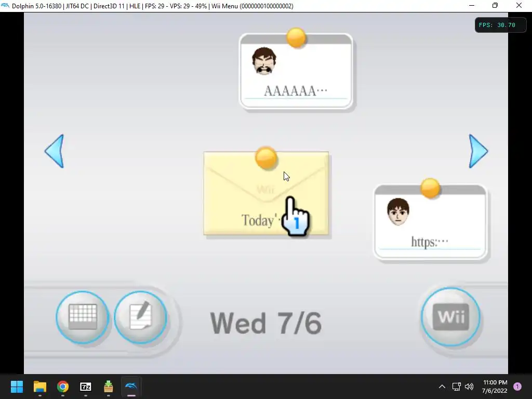Click the Mii face on https card
Image resolution: width=532 pixels, height=399 pixels.
[x=398, y=212]
